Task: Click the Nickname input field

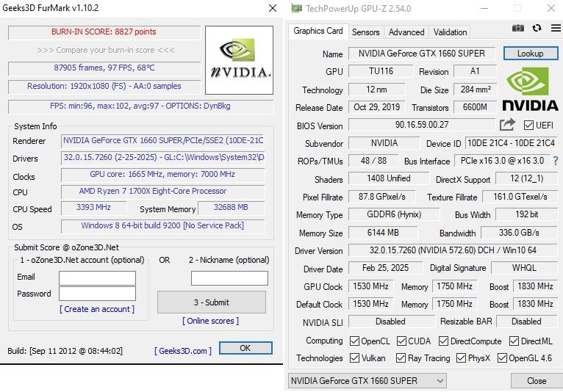Action: (229, 278)
